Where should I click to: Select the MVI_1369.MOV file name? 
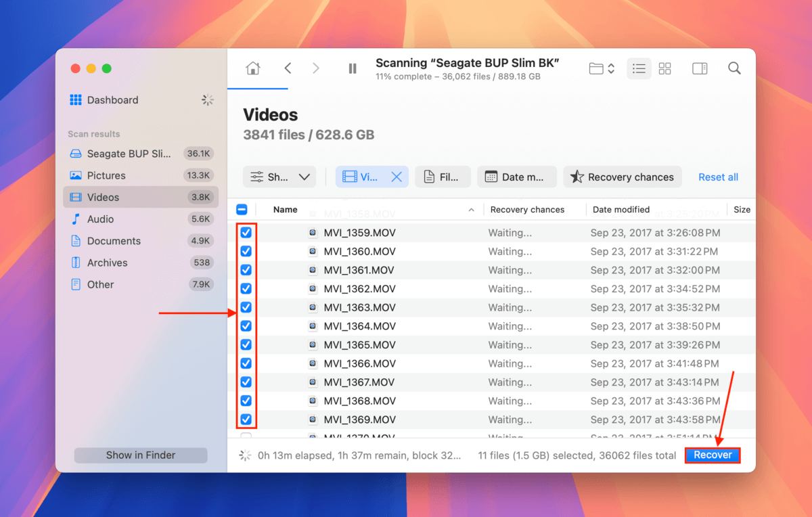pyautogui.click(x=359, y=420)
